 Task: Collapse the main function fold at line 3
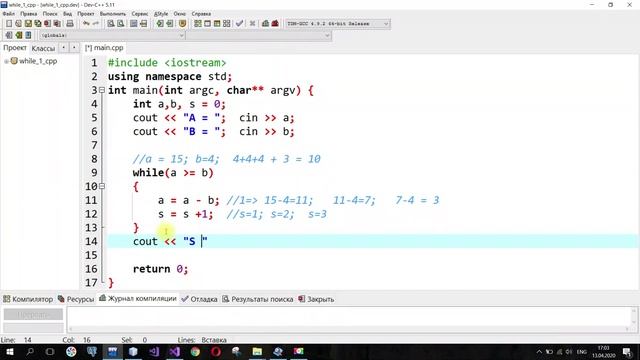tap(102, 90)
